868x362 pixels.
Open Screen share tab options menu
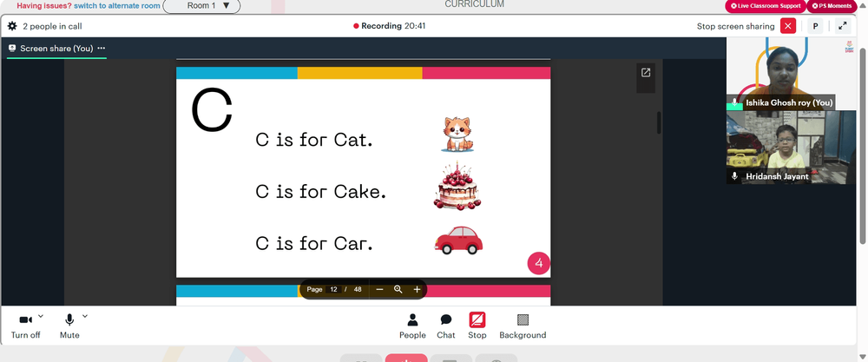[102, 48]
